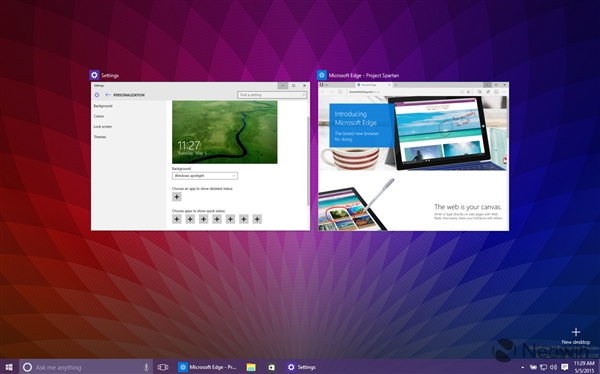The height and width of the screenshot is (374, 600).
Task: Open a new tab in Edge
Action: click(395, 85)
